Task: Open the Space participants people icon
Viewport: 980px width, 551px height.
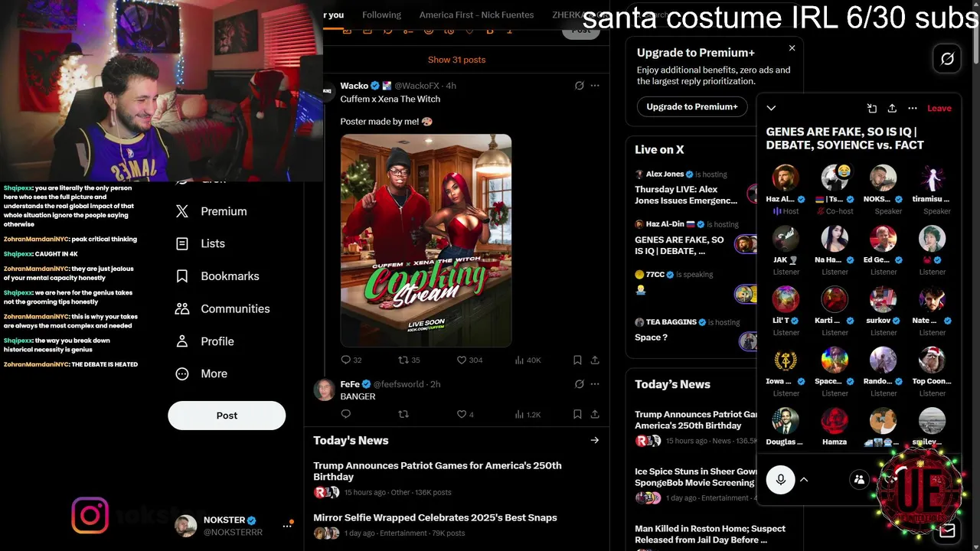Action: (x=859, y=480)
